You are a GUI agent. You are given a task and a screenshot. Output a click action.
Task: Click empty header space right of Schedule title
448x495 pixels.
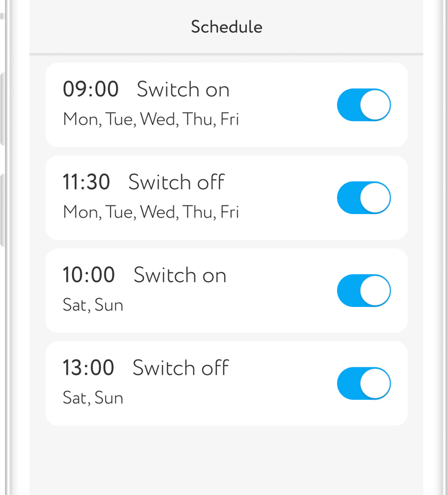[x=348, y=27]
